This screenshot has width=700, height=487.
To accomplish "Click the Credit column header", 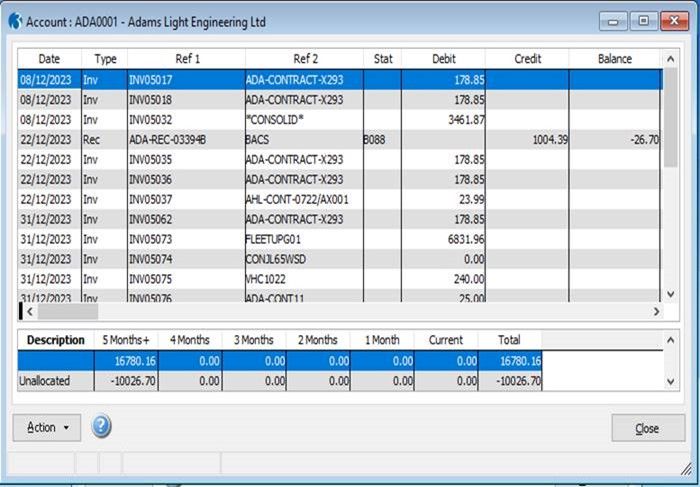I will tap(527, 59).
